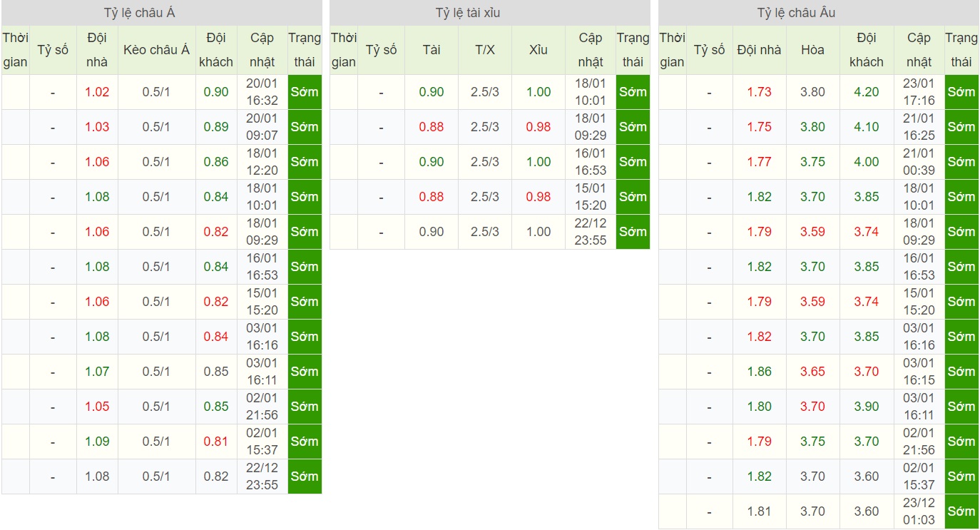This screenshot has width=980, height=530.
Task: Click home odds 1.03 in Asian table
Action: tap(97, 127)
